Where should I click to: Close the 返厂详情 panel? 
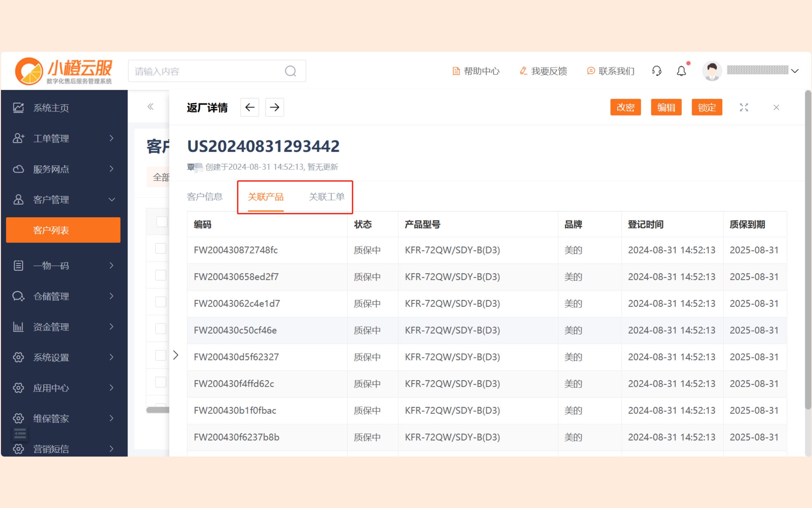776,108
